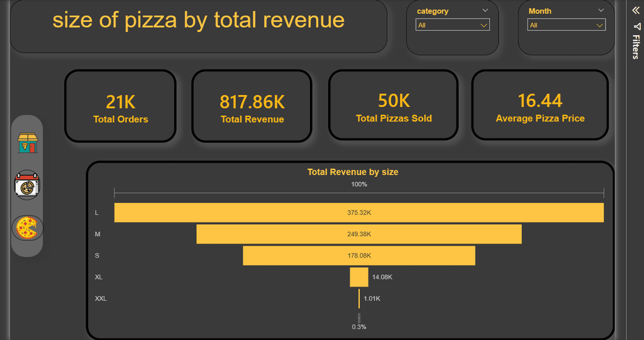Select the Total Pizzas Sold 50K card
This screenshot has width=644, height=340.
394,105
